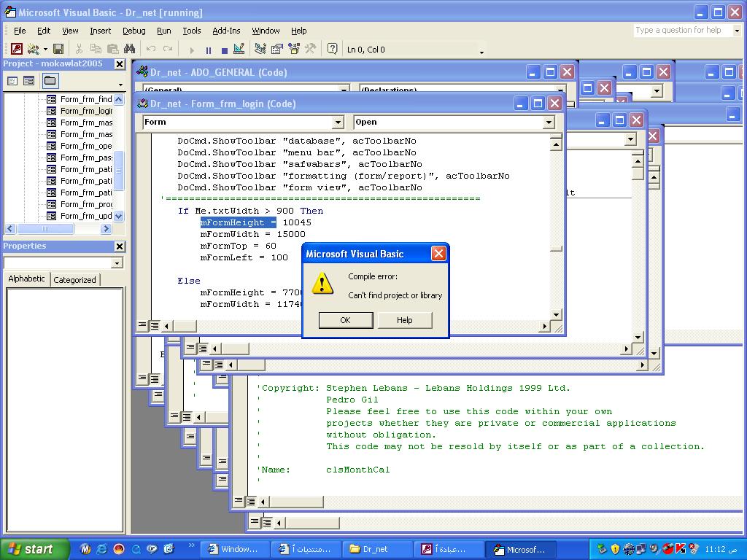
Task: Click the Type a question for help box
Action: point(683,31)
